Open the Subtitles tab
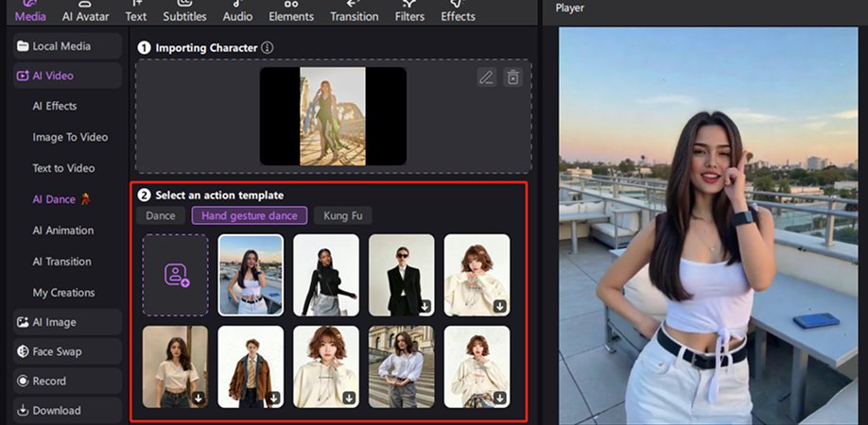The width and height of the screenshot is (868, 425). point(184,11)
